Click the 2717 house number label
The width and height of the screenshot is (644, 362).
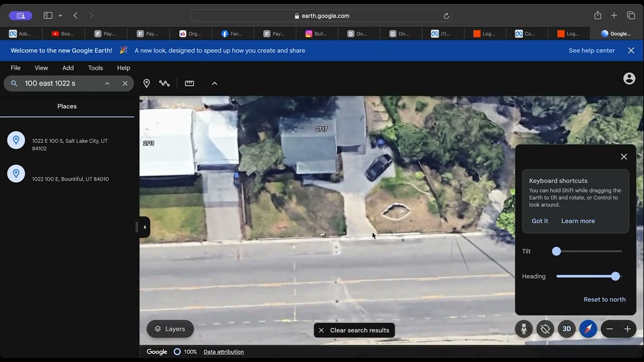pyautogui.click(x=321, y=129)
